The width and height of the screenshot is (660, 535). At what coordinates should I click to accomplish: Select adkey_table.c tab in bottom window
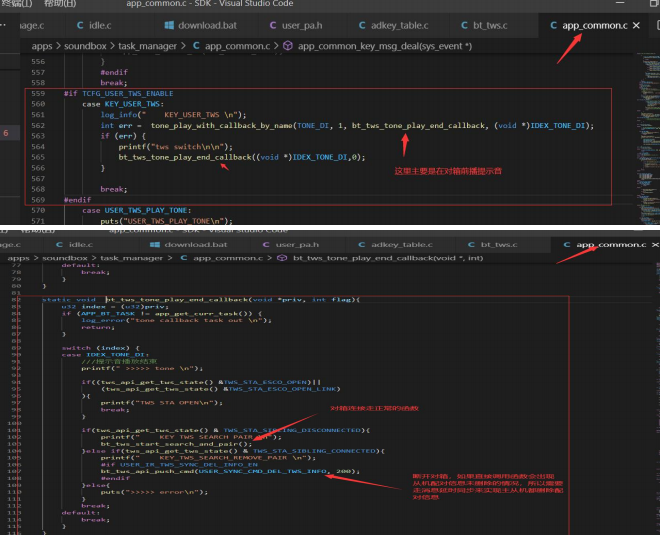395,245
